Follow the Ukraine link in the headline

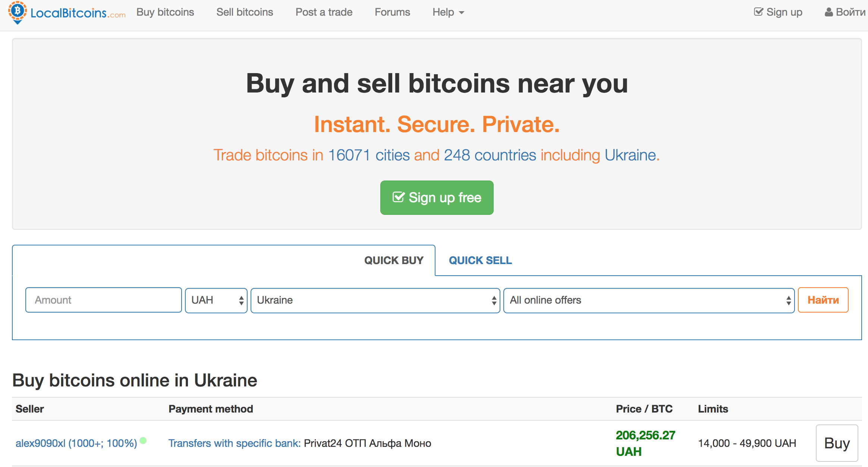click(630, 155)
